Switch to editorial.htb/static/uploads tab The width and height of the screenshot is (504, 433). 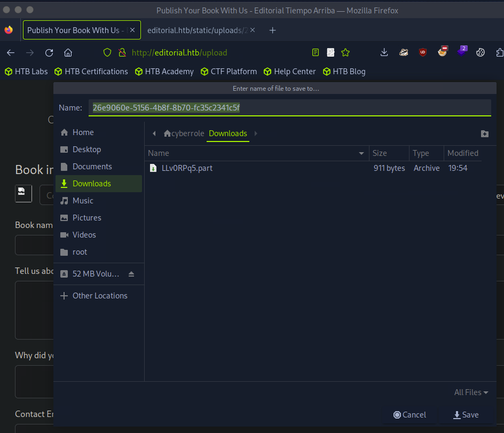pos(198,30)
